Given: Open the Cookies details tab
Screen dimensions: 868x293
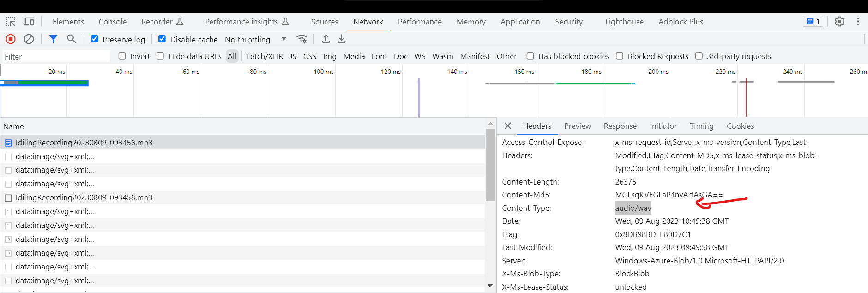Looking at the screenshot, I should pyautogui.click(x=740, y=126).
